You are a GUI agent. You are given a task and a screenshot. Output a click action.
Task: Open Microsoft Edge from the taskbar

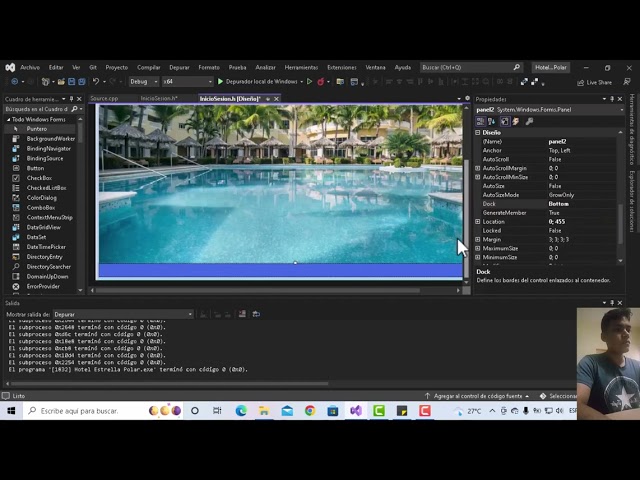point(241,411)
